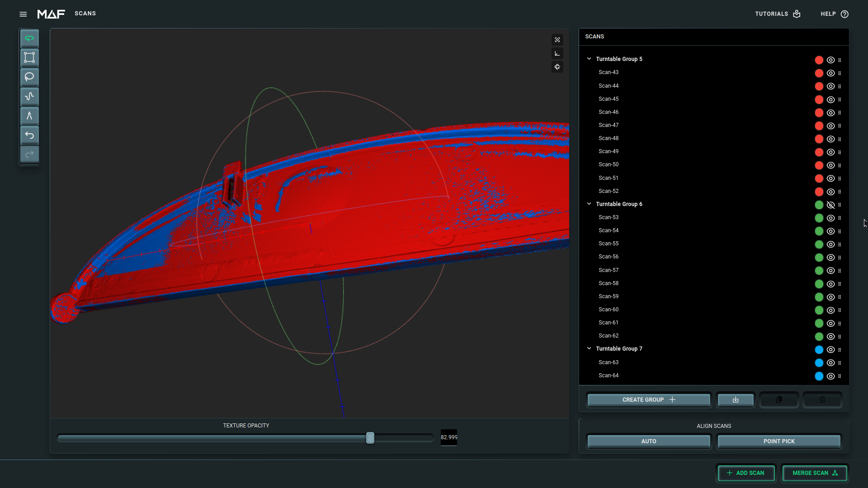Click the undo arrow button
Screen dimensions: 868x488
coord(29,136)
